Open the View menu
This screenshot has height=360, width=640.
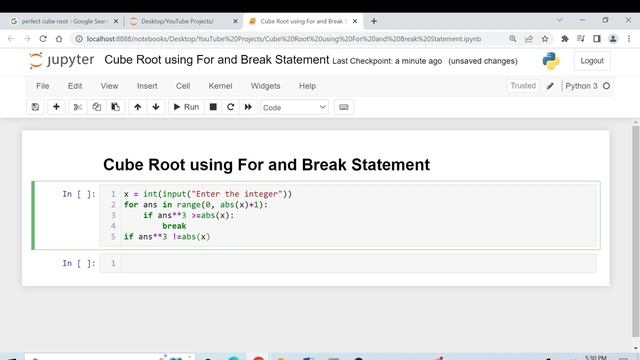(x=109, y=86)
